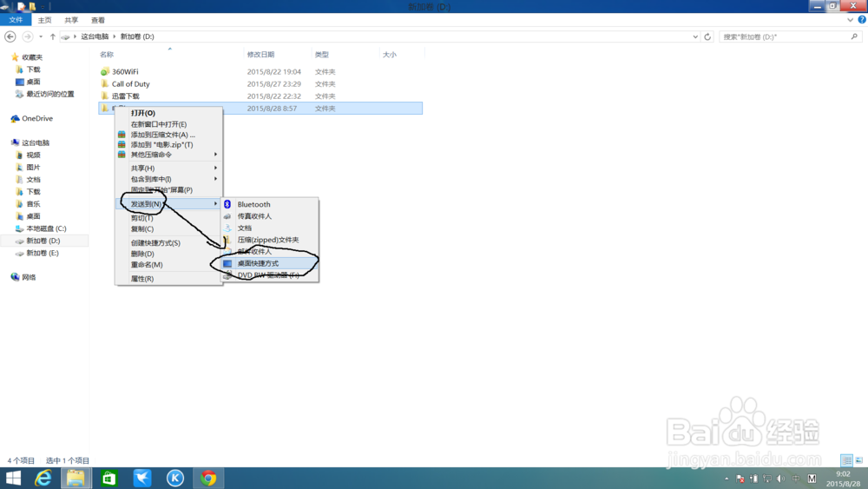Refresh the address bar location

coord(707,36)
